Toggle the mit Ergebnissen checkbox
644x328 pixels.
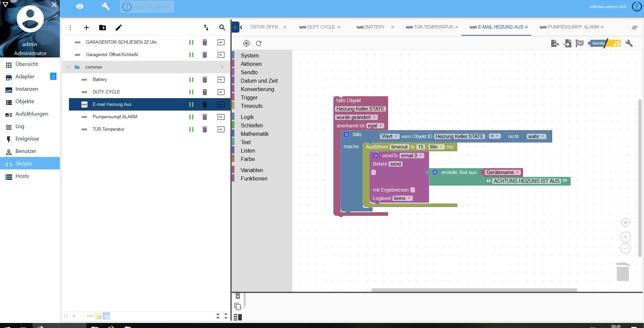click(413, 190)
